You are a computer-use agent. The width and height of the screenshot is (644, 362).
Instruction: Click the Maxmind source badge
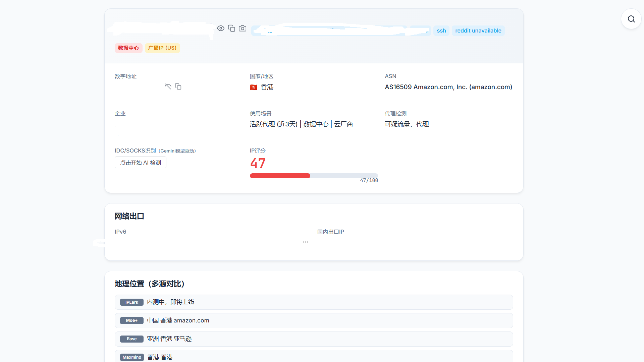coord(132,357)
